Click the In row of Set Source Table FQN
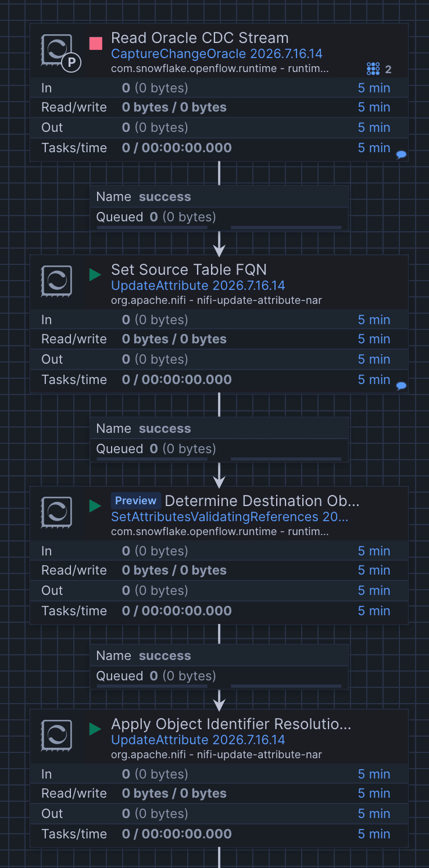Image resolution: width=429 pixels, height=868 pixels. tap(219, 320)
